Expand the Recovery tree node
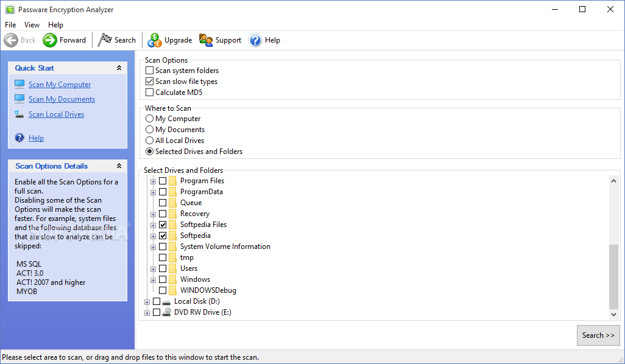This screenshot has width=625, height=364. coord(153,214)
